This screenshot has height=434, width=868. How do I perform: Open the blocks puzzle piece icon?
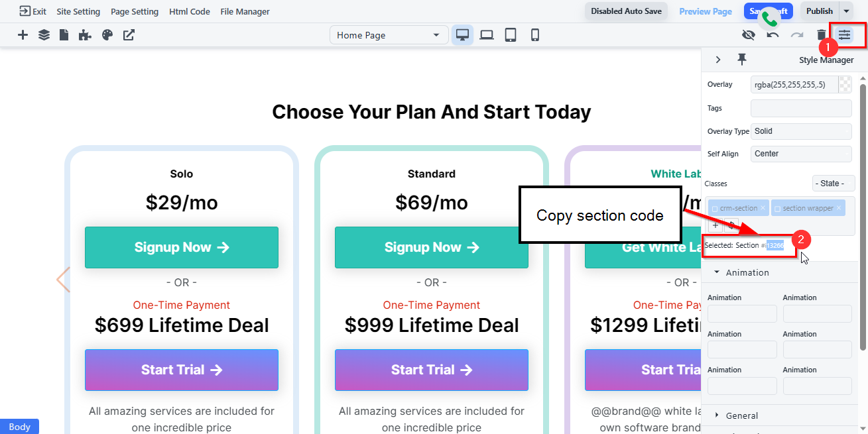pyautogui.click(x=85, y=35)
